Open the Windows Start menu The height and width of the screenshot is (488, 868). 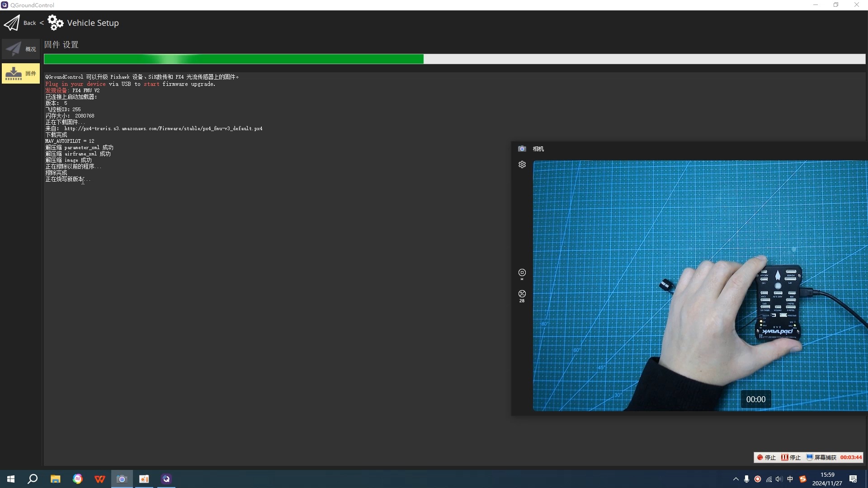tap(11, 479)
